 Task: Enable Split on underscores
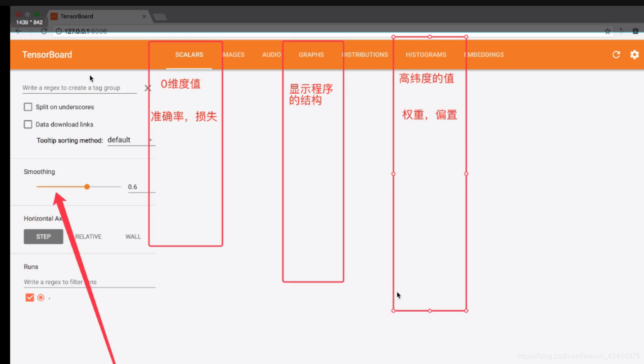[28, 107]
